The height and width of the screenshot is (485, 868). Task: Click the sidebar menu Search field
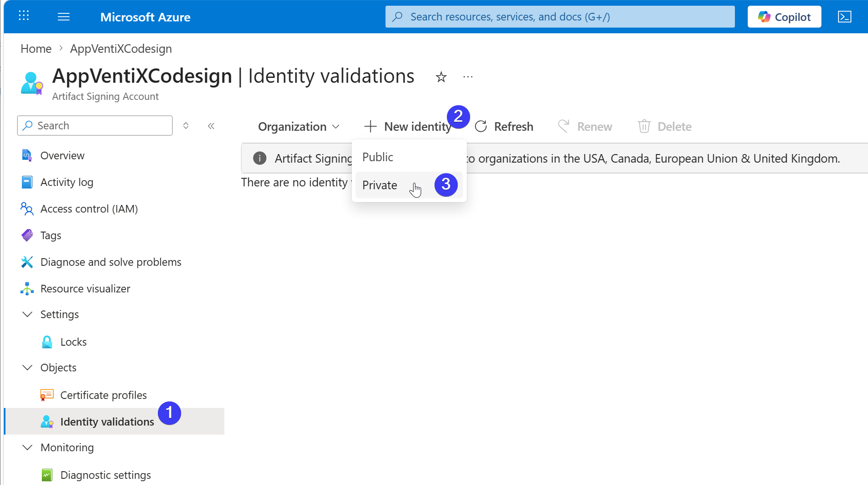(x=95, y=126)
